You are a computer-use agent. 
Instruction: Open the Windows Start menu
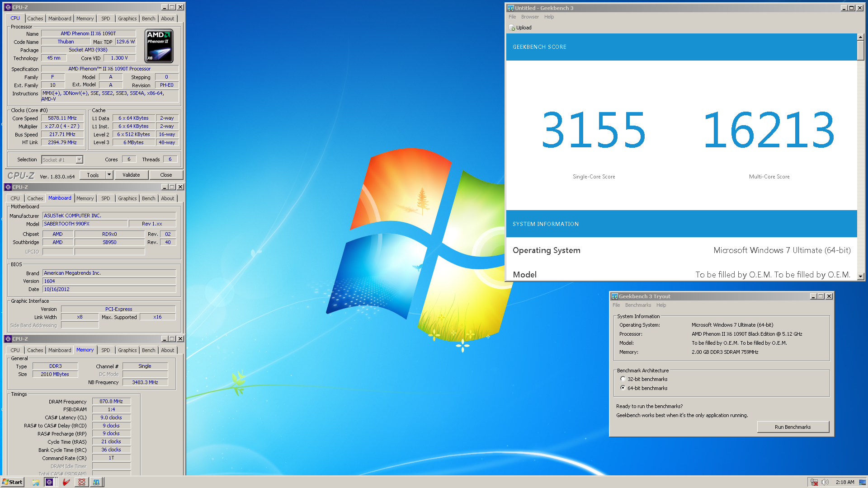click(x=13, y=482)
